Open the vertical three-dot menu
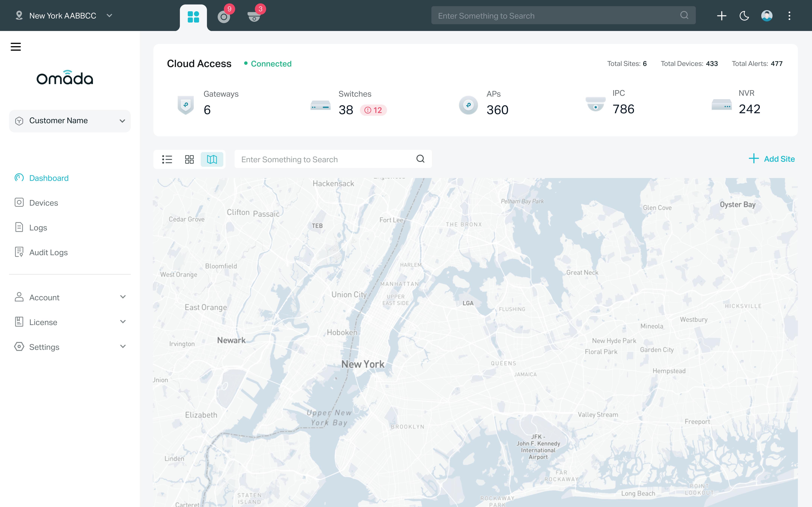This screenshot has height=507, width=812. (x=789, y=16)
